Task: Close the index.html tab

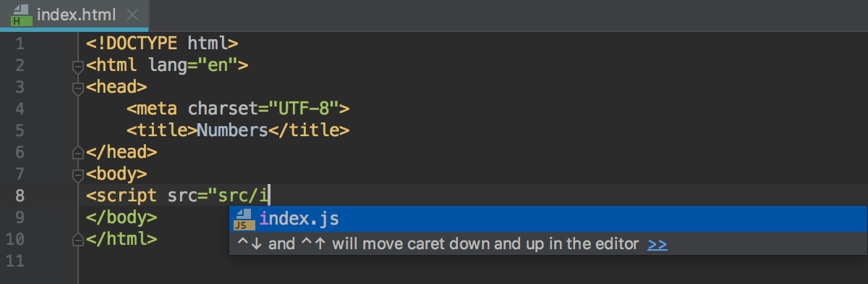Action: pos(132,14)
